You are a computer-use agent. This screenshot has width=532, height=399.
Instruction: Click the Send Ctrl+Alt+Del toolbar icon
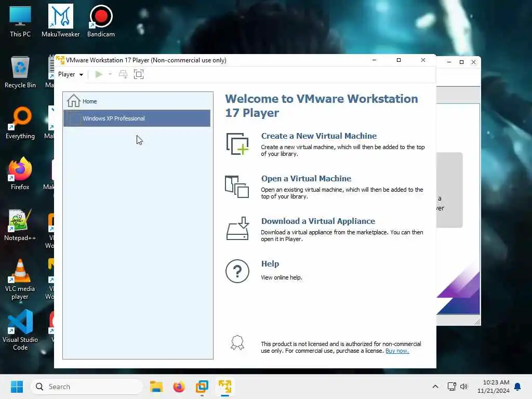click(123, 74)
